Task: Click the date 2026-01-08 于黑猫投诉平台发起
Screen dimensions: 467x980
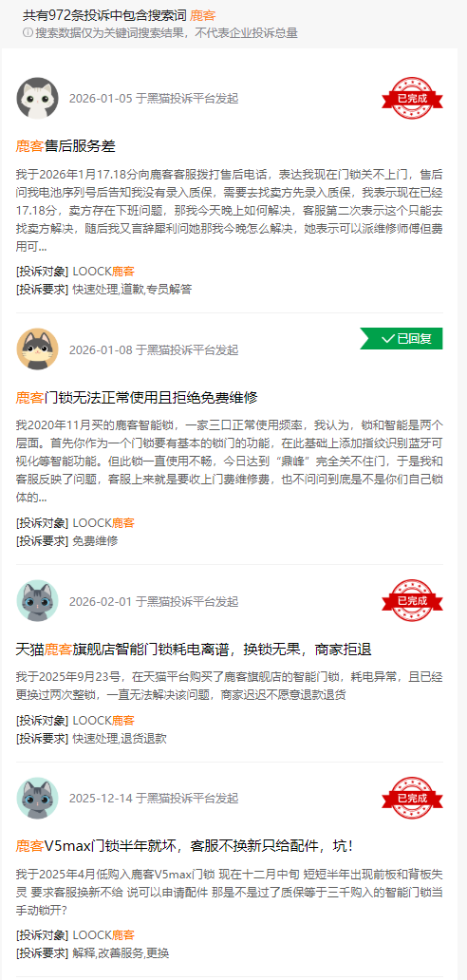Action: point(154,350)
